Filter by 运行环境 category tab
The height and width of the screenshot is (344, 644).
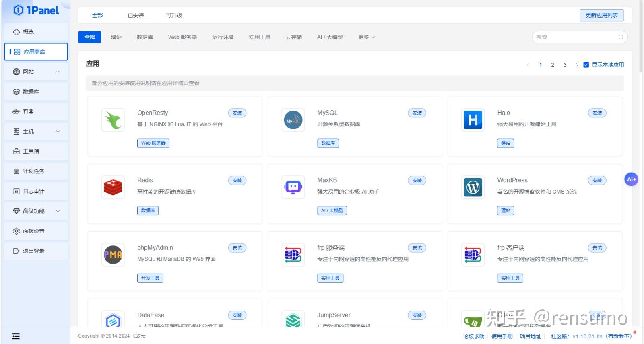coord(223,37)
